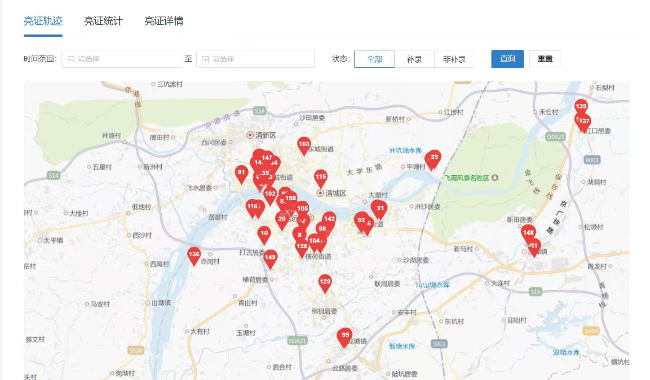Select red pin 136 by the river
The height and width of the screenshot is (380, 650).
point(194,255)
